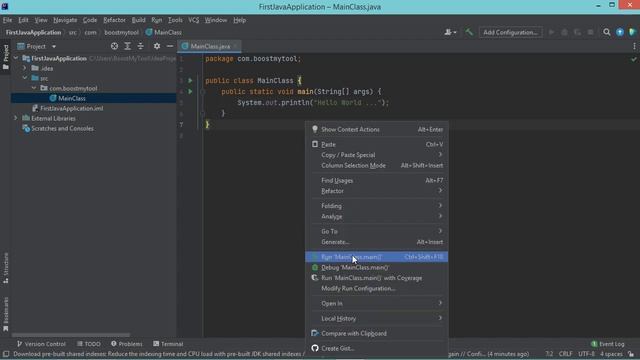Click Collapse All in Project panel
The height and width of the screenshot is (360, 640).
tap(140, 46)
